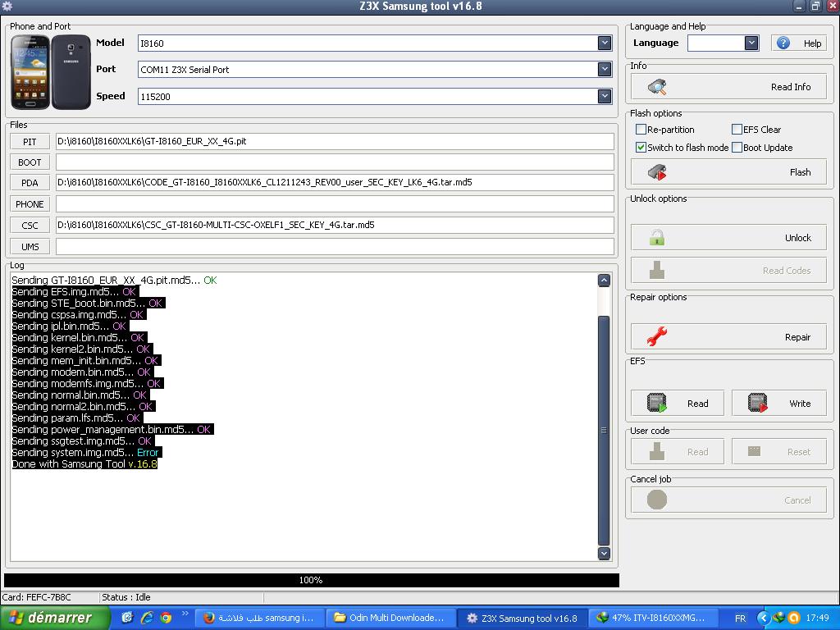This screenshot has width=840, height=630.
Task: Switch to 47% ITV-I8160XXMG download taskbar item
Action: [x=654, y=618]
